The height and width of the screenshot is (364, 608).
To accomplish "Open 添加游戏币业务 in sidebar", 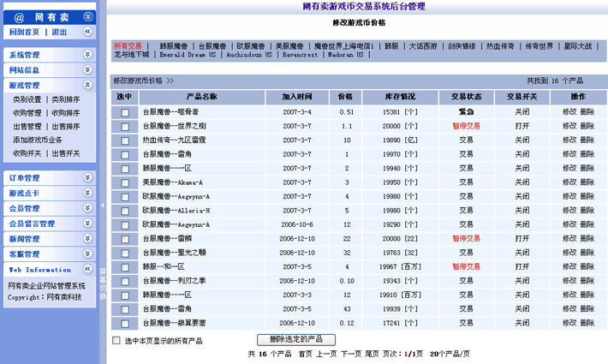I will tap(38, 140).
